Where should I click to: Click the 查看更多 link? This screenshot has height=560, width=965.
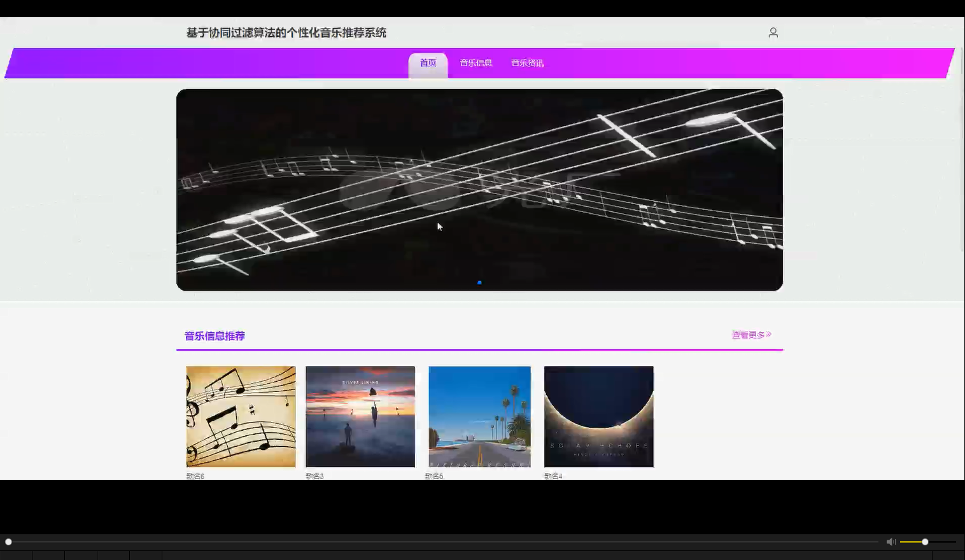[747, 333]
